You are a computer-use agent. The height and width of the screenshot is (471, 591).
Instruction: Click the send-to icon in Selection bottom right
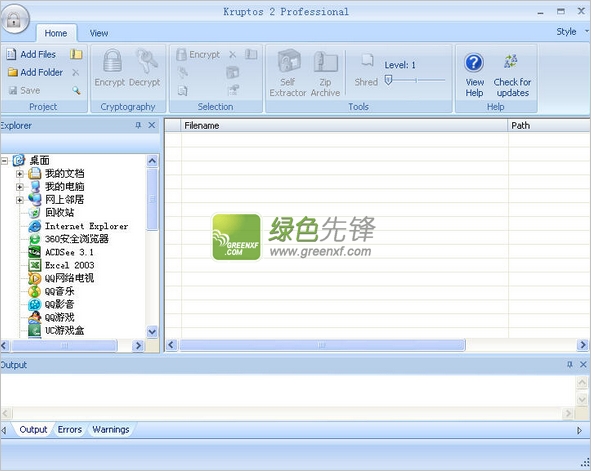pyautogui.click(x=233, y=90)
